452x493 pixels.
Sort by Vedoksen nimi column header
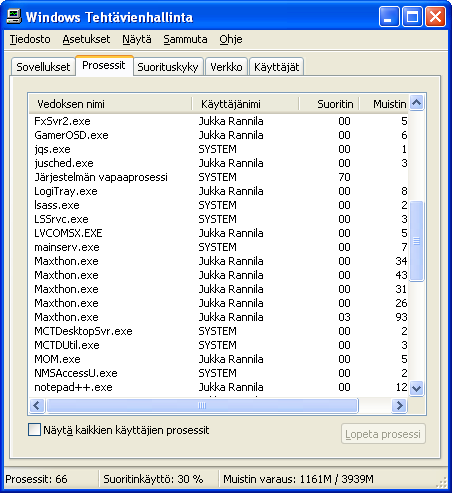pos(111,104)
